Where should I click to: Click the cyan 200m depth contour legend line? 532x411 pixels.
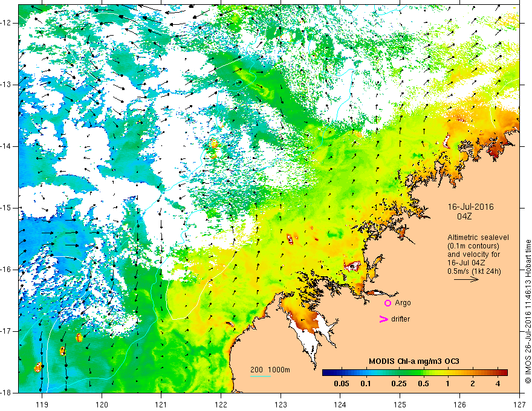pos(261,376)
